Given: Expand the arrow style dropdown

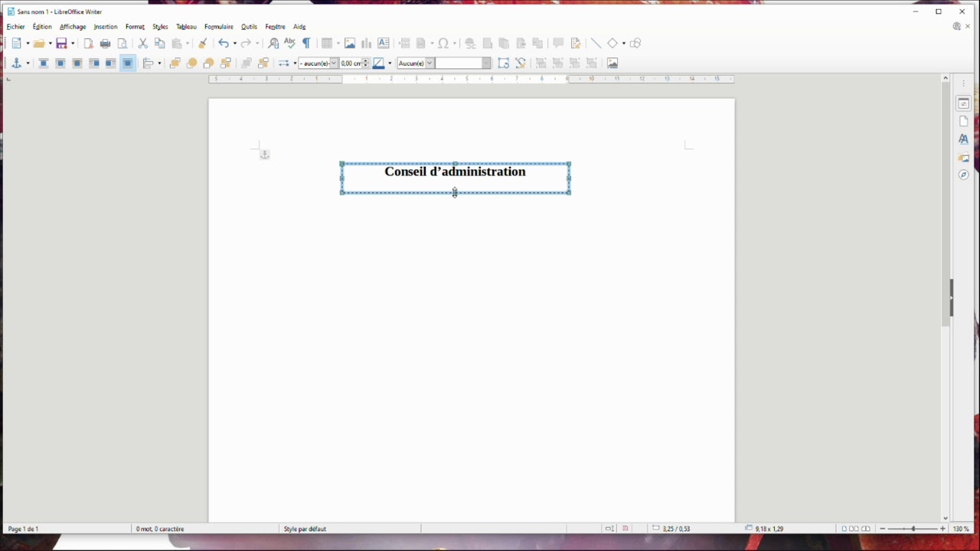Looking at the screenshot, I should click(295, 64).
